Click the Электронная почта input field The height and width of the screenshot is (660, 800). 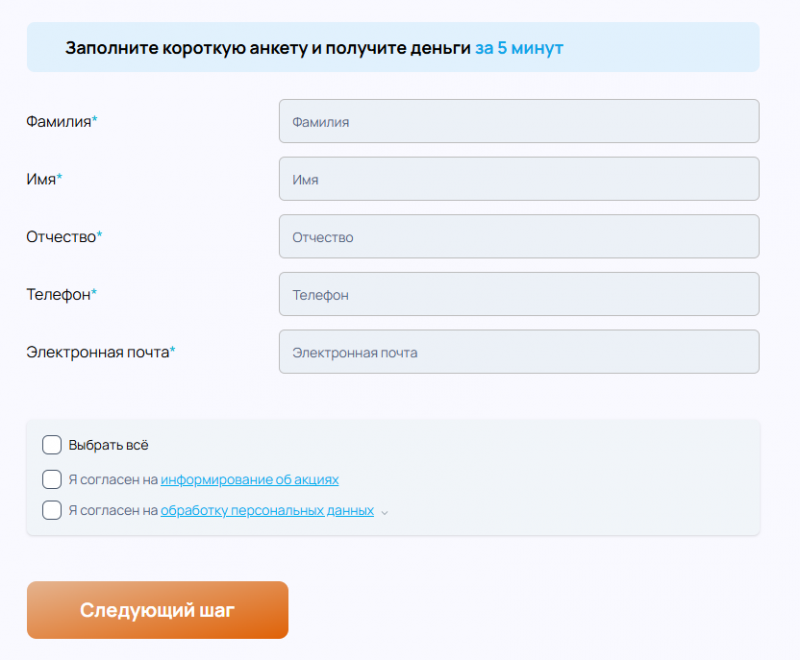pos(518,352)
